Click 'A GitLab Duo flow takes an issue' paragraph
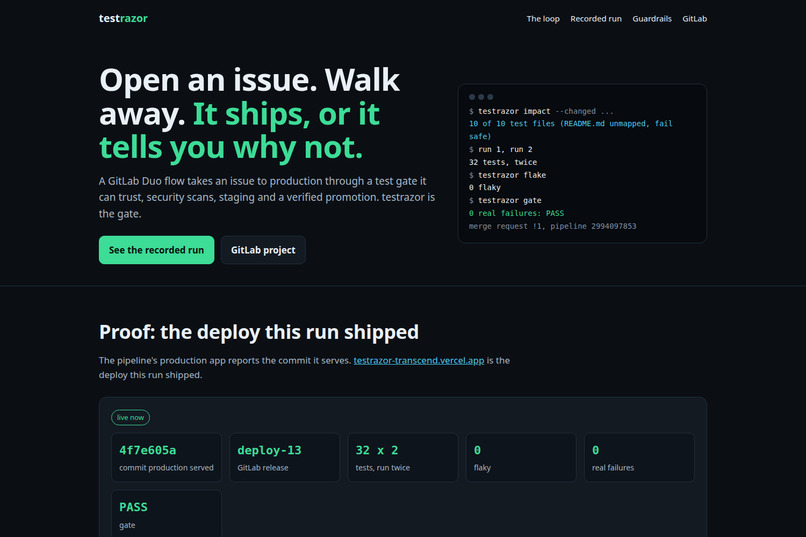Viewport: 806px width, 537px height. click(x=267, y=197)
